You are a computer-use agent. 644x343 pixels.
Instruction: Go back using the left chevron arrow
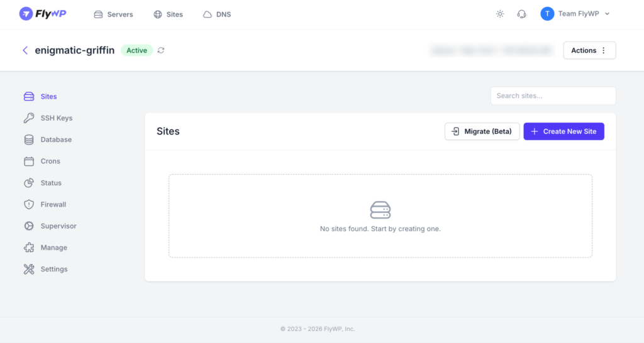click(x=25, y=50)
